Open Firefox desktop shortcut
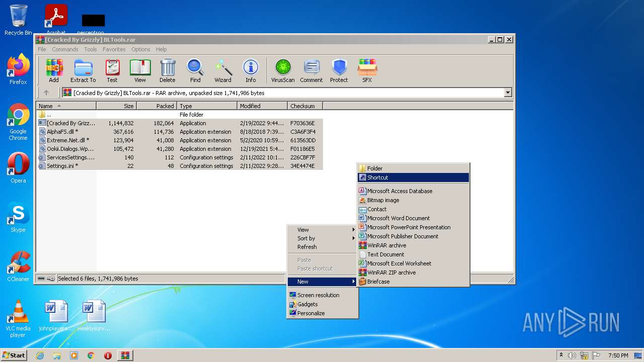This screenshot has width=644, height=362. coord(18,69)
